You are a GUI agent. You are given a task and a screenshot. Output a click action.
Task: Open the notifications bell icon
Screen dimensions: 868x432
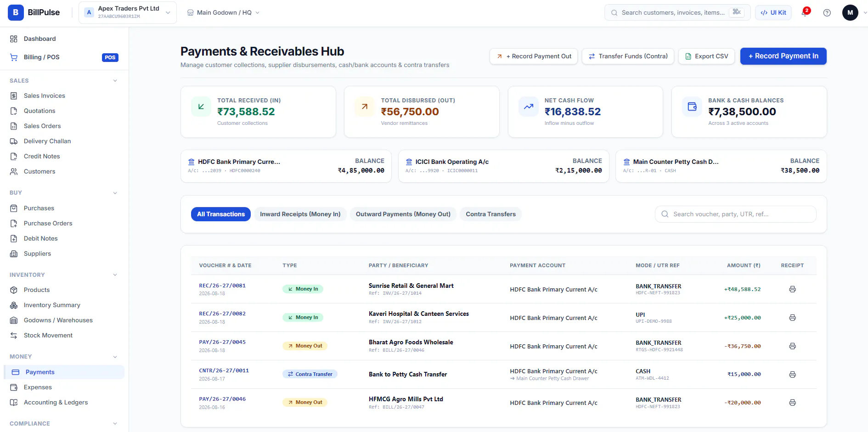coord(805,13)
